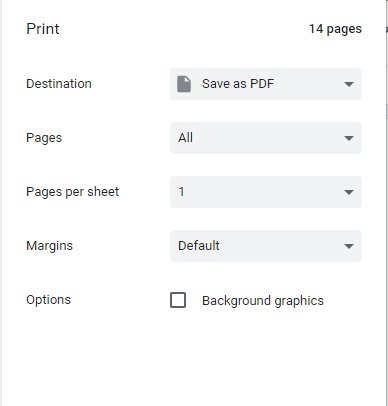The width and height of the screenshot is (388, 406).
Task: Click the 14 pages count text
Action: pos(335,29)
